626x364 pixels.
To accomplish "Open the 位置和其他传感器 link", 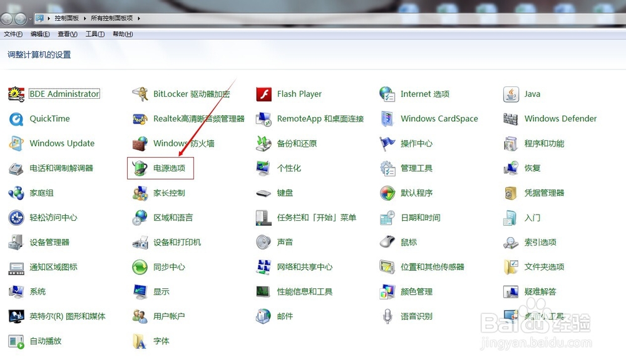I will 433,267.
